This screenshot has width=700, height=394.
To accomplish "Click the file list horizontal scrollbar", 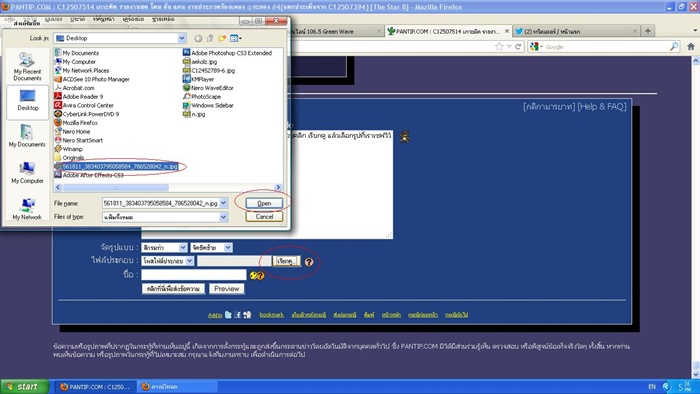I will tap(168, 187).
